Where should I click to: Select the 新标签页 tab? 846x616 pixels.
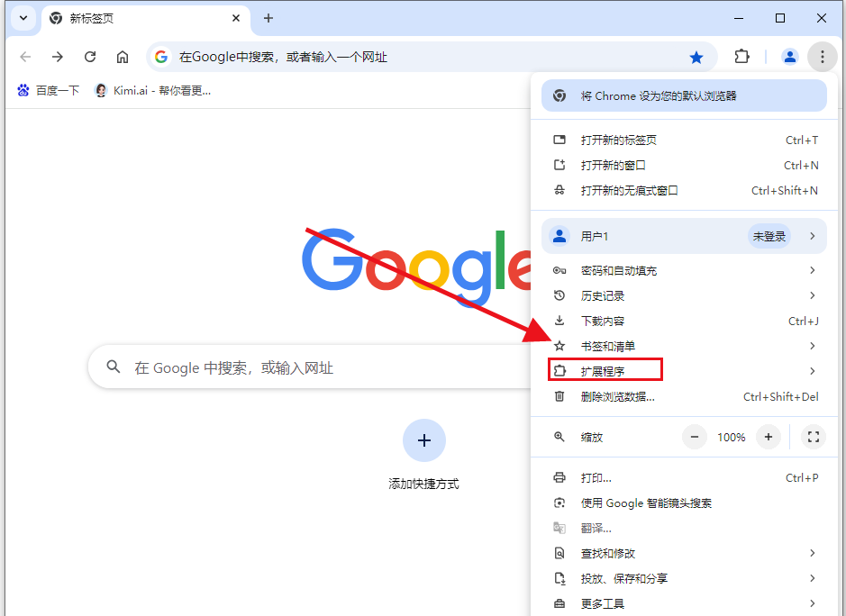[146, 18]
